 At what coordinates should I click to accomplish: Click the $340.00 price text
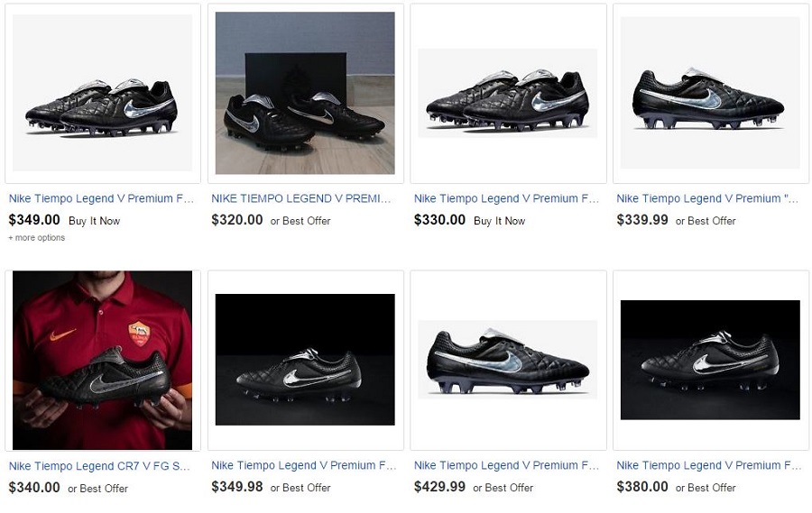click(x=34, y=488)
